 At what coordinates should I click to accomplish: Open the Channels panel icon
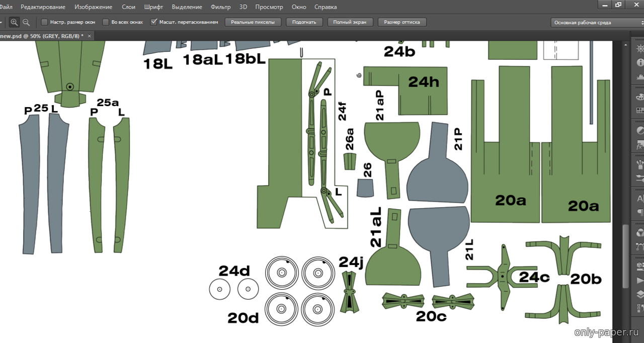(640, 232)
